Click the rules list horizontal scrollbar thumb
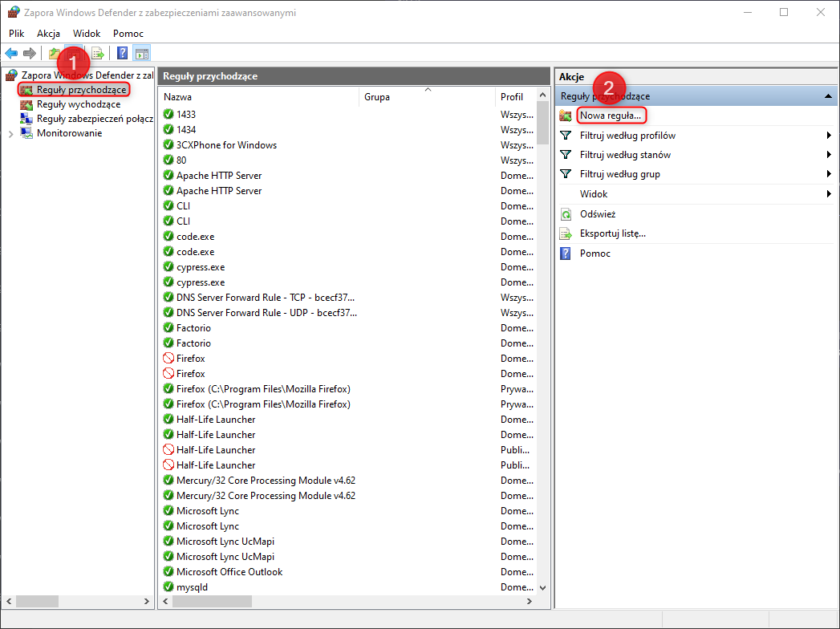This screenshot has height=629, width=840. 212,602
